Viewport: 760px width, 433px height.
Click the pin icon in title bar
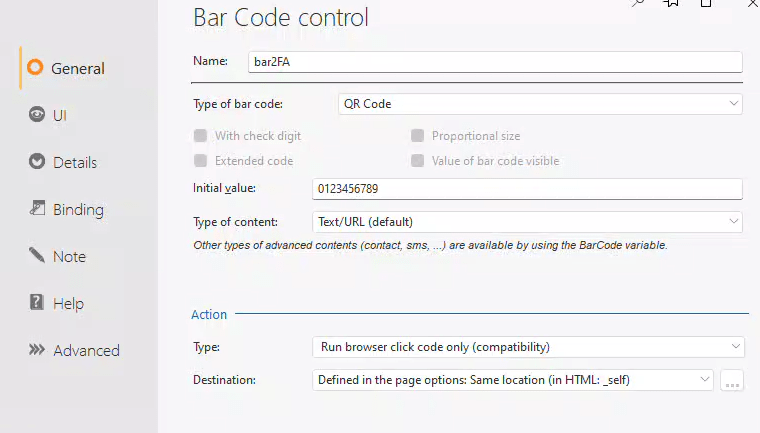click(672, 4)
